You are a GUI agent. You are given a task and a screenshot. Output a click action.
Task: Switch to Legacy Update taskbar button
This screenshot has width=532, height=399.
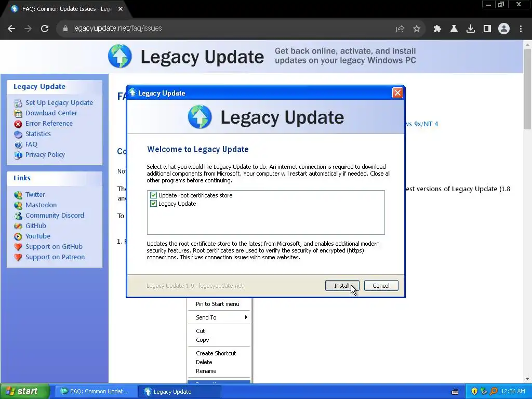[x=180, y=392]
